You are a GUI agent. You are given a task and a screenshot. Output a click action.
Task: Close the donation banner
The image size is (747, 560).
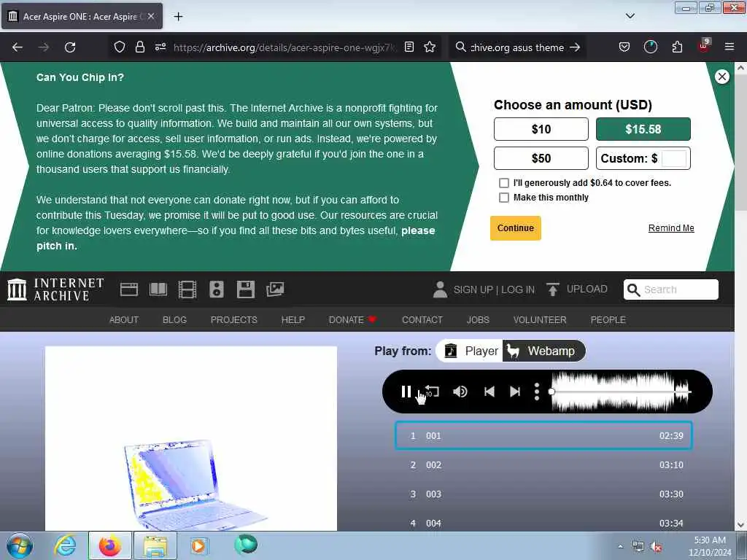click(x=722, y=77)
